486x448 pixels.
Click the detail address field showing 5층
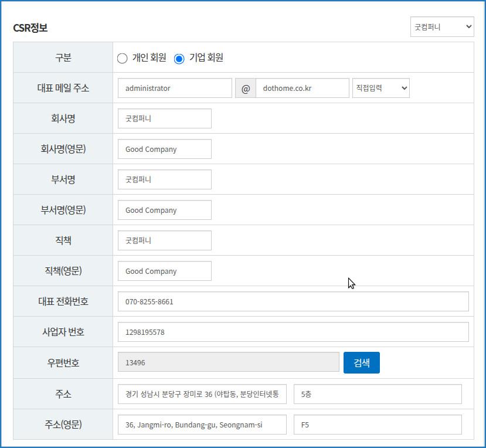pos(378,394)
